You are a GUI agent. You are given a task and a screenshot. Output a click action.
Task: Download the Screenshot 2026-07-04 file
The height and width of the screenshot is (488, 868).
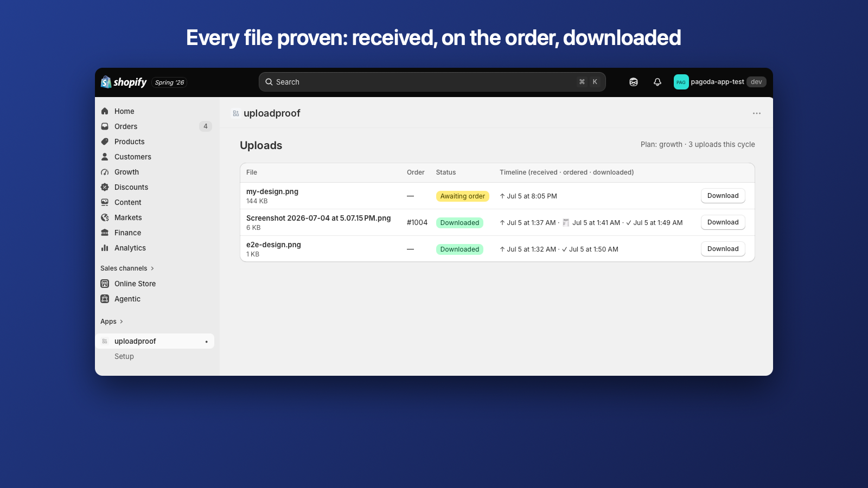(723, 222)
